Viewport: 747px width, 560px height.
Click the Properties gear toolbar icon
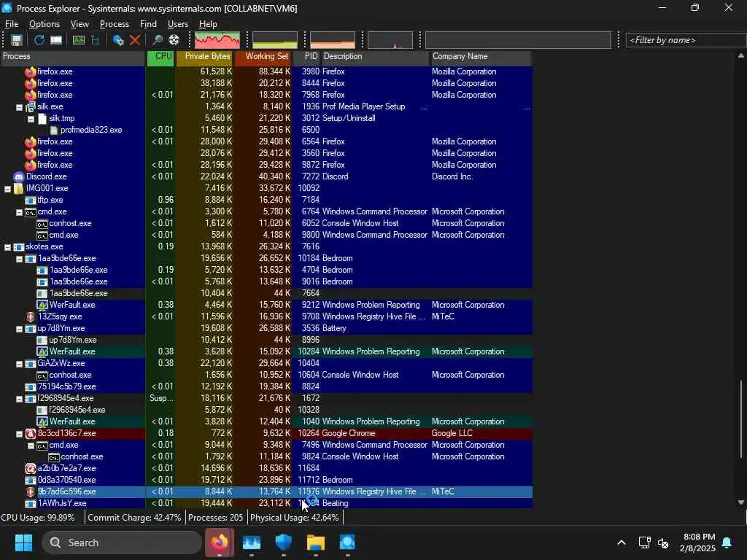[x=118, y=41]
